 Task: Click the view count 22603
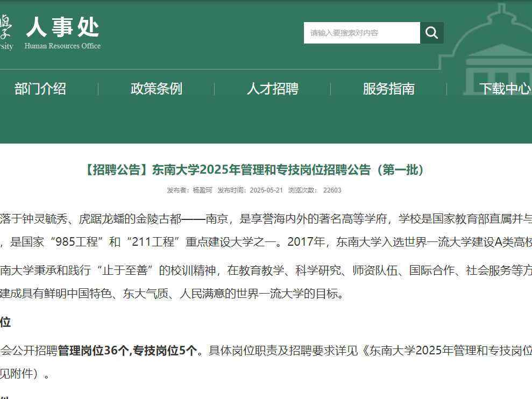[332, 190]
